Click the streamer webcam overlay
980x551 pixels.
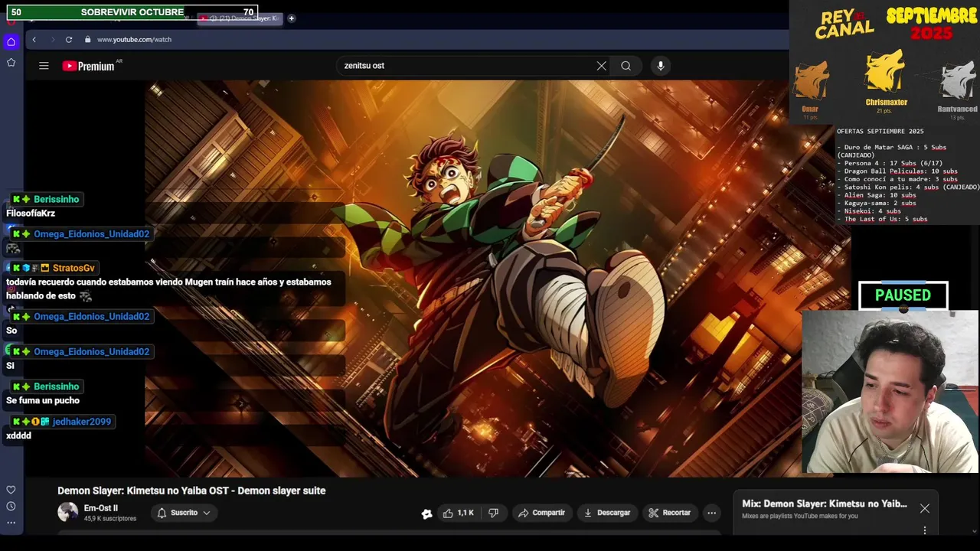pyautogui.click(x=890, y=392)
